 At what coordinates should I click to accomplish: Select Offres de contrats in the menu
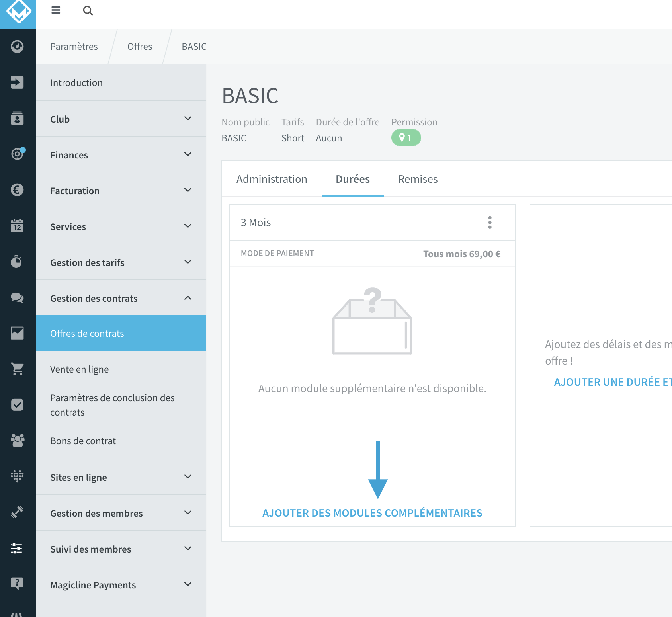pos(121,333)
